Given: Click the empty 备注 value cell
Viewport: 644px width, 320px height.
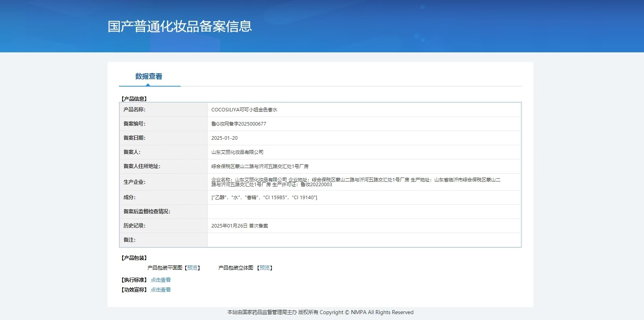Looking at the screenshot, I should [364, 240].
